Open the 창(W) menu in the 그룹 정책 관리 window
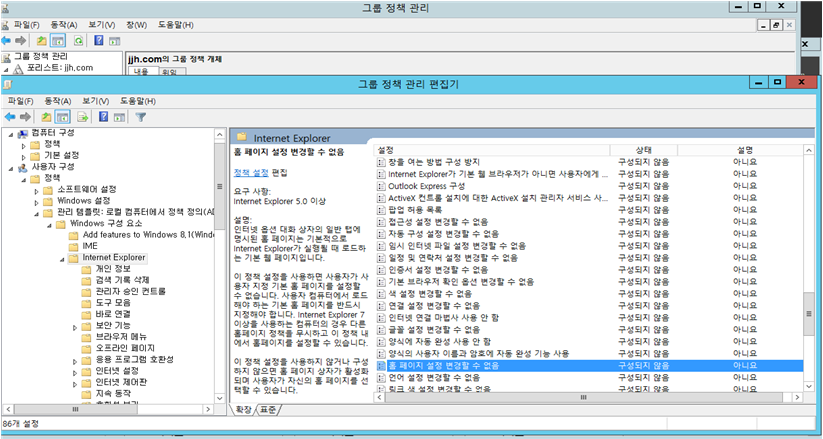Viewport: 823px width, 439px height. tap(137, 25)
